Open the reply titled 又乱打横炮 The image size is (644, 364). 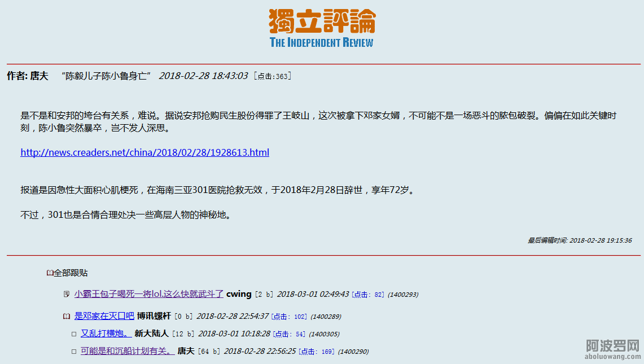[x=106, y=334]
